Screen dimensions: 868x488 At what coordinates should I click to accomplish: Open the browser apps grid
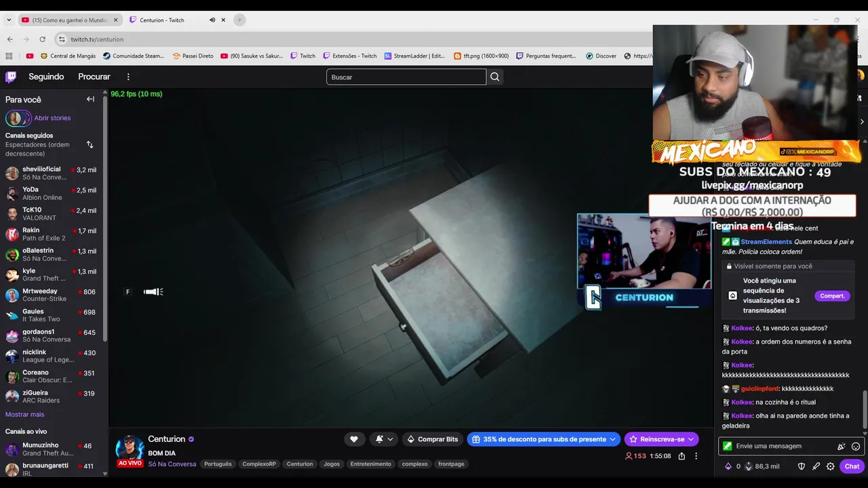point(9,56)
